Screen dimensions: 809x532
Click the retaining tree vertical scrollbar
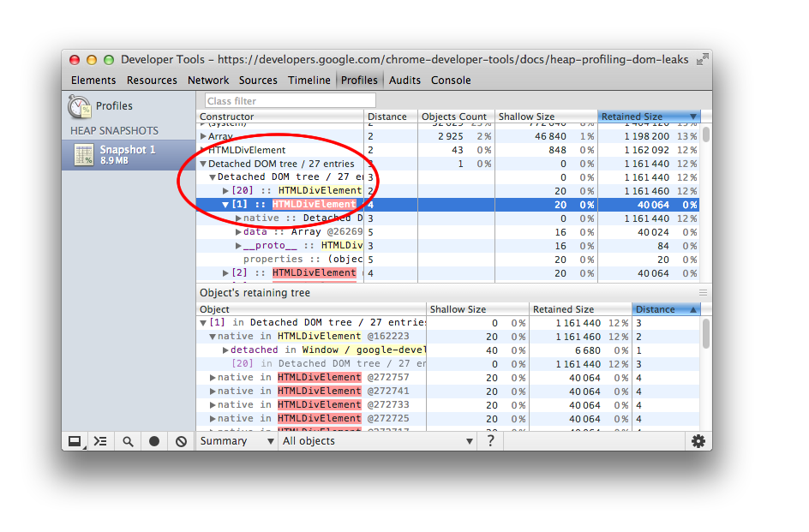(x=706, y=334)
